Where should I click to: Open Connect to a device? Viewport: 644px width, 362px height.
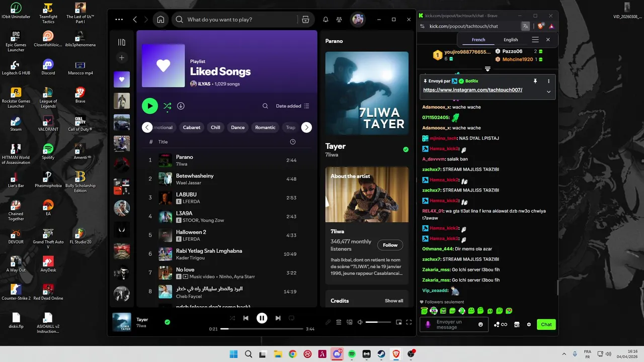(350, 322)
